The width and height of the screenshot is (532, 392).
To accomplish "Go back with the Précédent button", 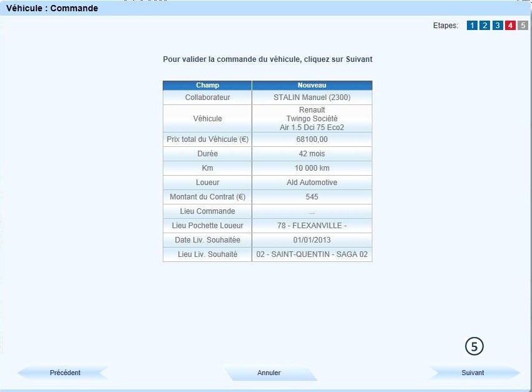I will click(x=64, y=373).
